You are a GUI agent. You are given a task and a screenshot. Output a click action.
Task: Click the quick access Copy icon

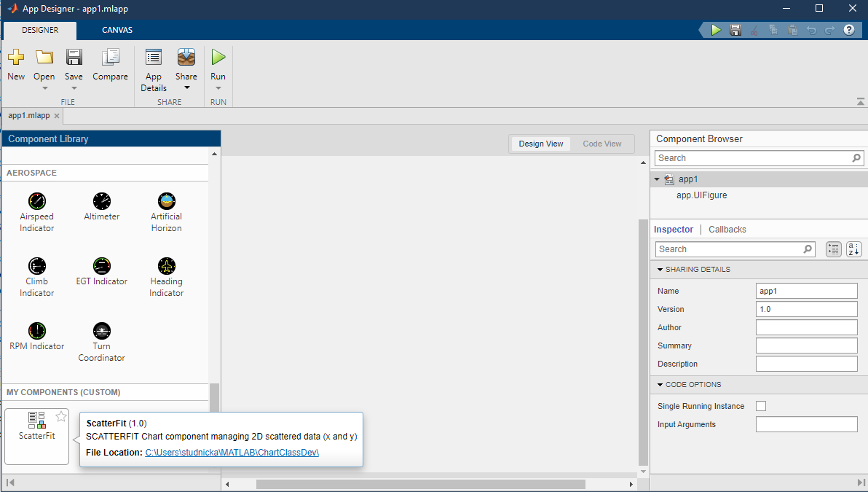pos(773,30)
